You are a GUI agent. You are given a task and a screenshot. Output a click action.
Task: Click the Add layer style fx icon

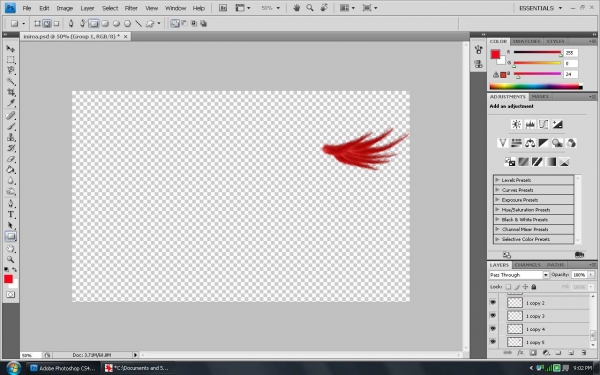pos(520,353)
